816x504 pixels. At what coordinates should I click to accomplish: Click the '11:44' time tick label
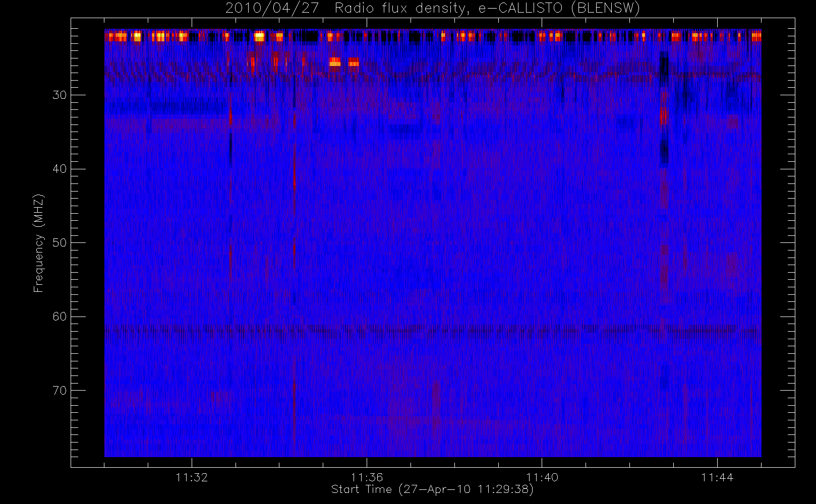coord(717,477)
